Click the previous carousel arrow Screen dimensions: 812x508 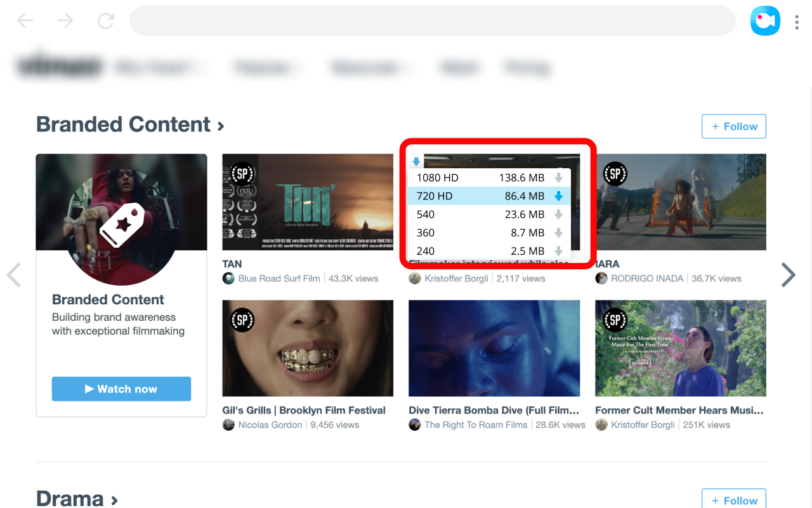[x=14, y=274]
